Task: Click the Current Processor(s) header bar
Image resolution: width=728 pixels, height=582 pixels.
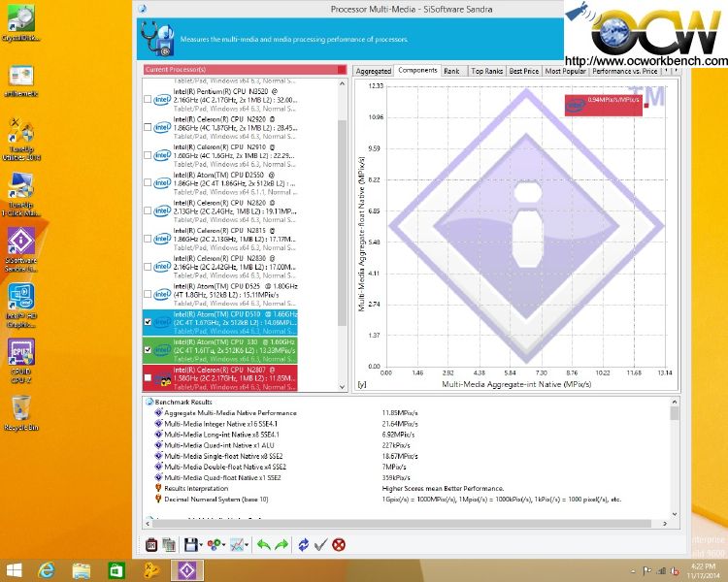Action: [245, 70]
